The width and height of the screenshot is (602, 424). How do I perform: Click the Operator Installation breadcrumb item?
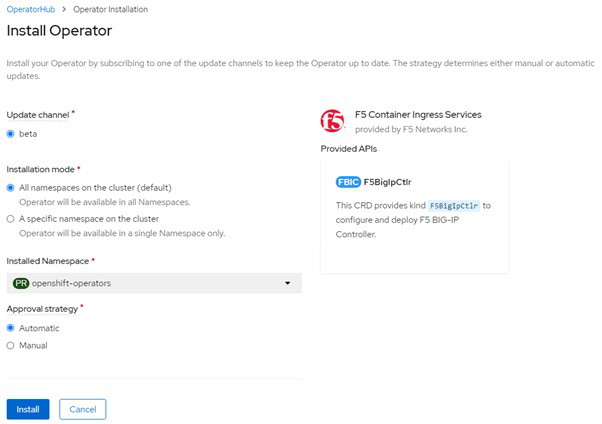[111, 9]
